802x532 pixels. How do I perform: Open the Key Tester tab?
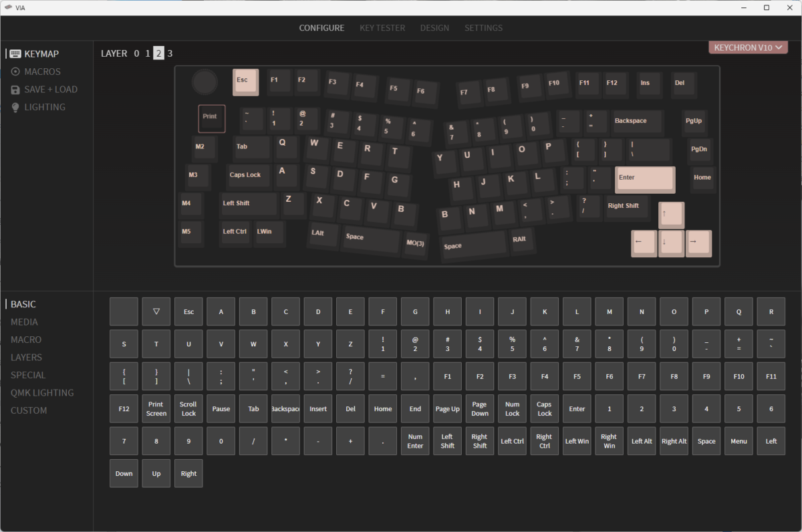pos(382,28)
